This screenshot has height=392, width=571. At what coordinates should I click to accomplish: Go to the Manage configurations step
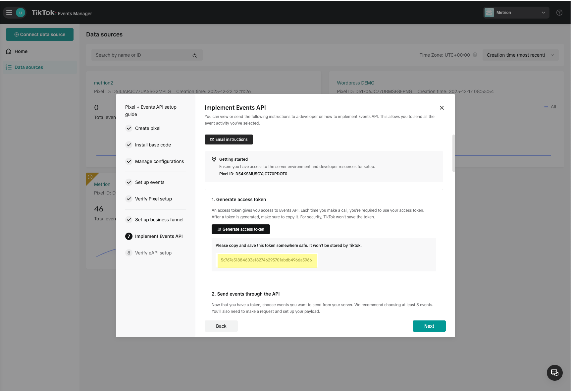pyautogui.click(x=159, y=161)
